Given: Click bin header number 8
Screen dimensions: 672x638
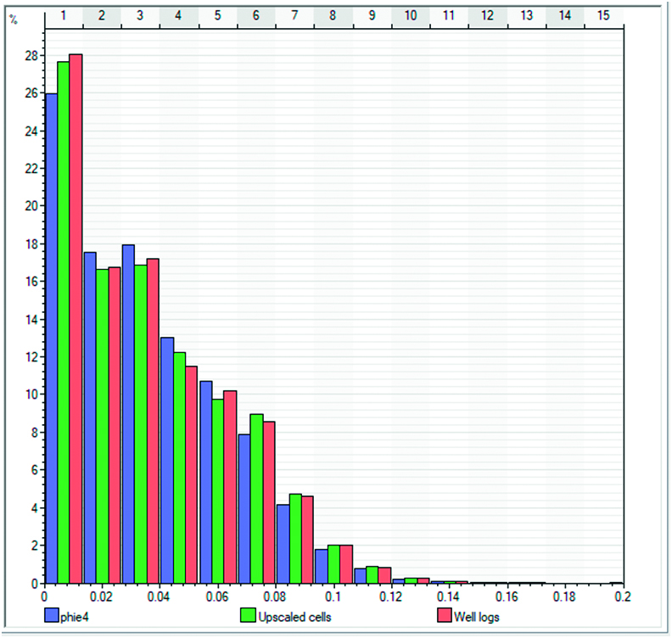Looking at the screenshot, I should click(x=333, y=15).
